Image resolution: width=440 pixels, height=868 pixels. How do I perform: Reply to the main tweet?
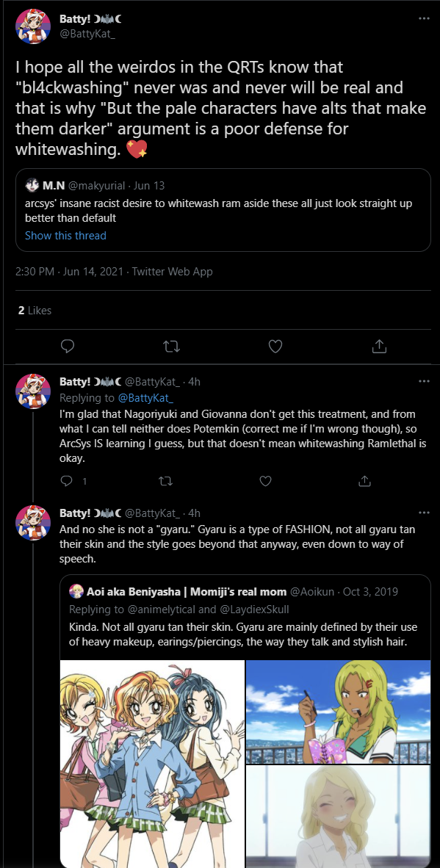[x=68, y=347]
